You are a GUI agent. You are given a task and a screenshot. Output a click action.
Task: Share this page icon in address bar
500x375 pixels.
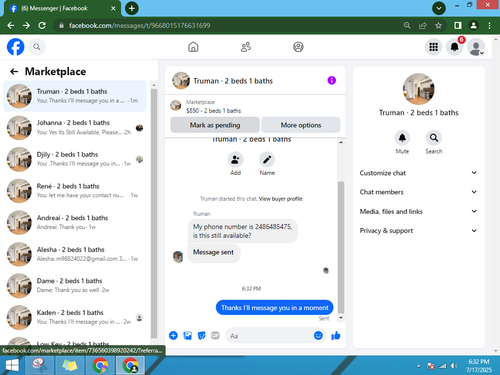click(x=423, y=25)
